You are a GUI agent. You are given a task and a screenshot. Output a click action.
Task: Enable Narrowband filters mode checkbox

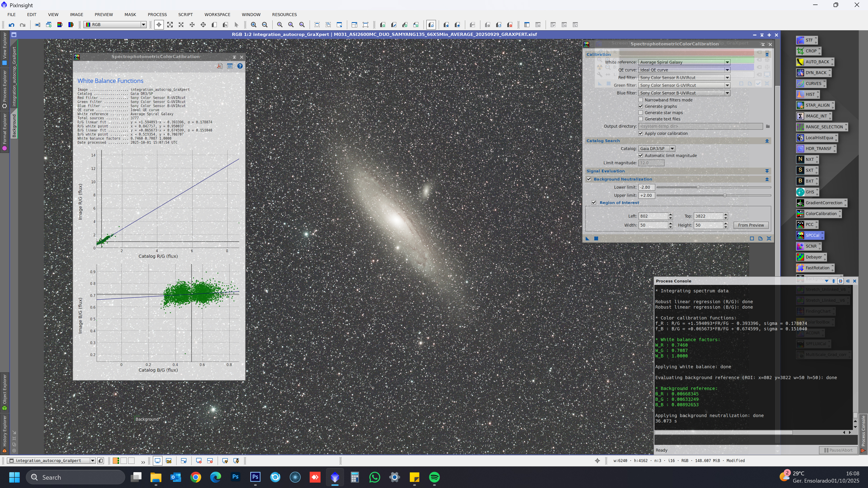(x=641, y=100)
